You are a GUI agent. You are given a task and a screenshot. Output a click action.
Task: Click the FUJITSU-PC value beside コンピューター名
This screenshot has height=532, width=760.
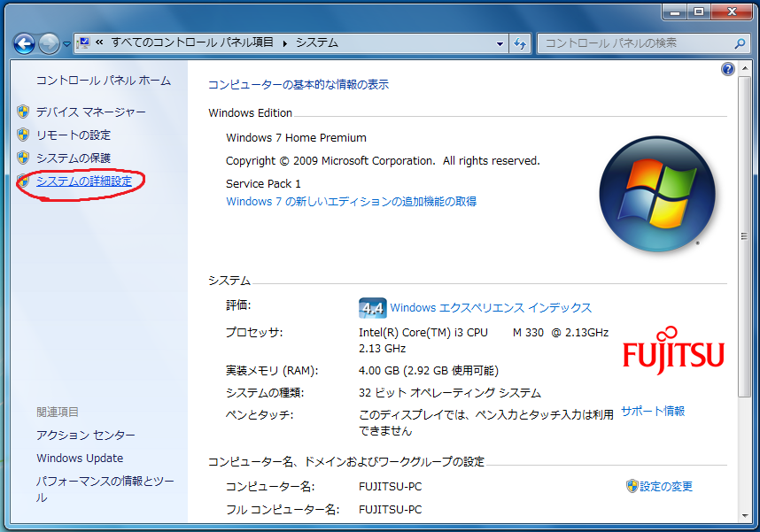pyautogui.click(x=390, y=487)
